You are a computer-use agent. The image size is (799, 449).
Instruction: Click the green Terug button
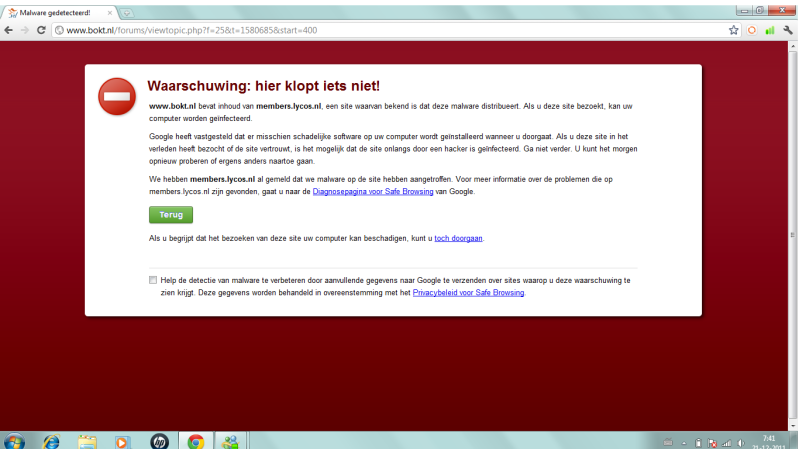click(171, 215)
